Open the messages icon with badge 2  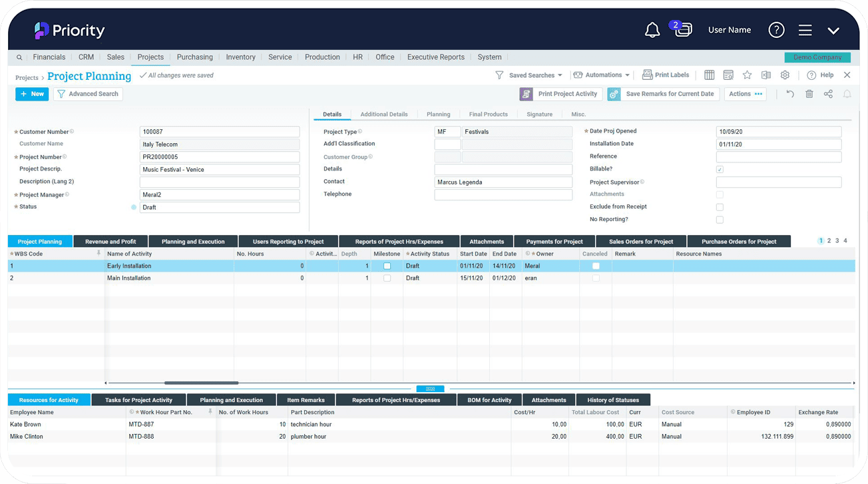[682, 29]
